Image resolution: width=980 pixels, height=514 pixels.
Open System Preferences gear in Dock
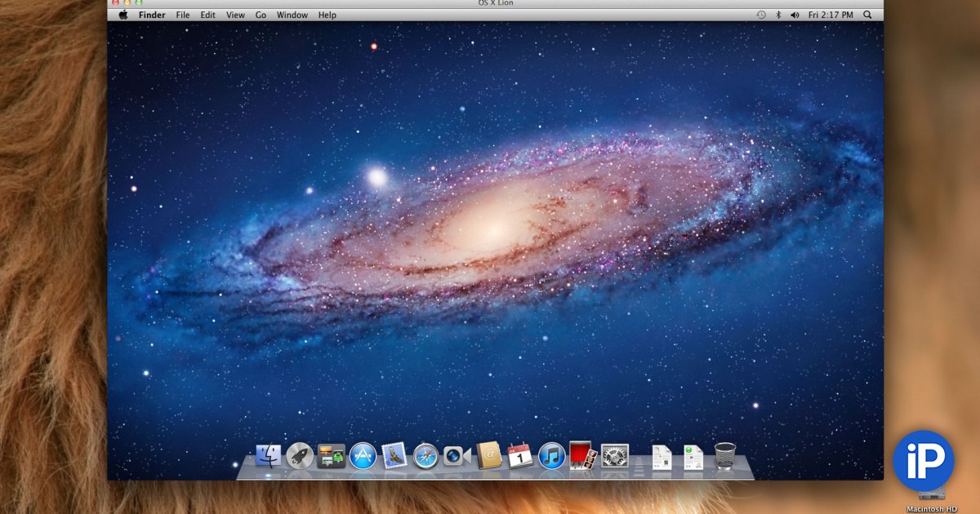(615, 455)
